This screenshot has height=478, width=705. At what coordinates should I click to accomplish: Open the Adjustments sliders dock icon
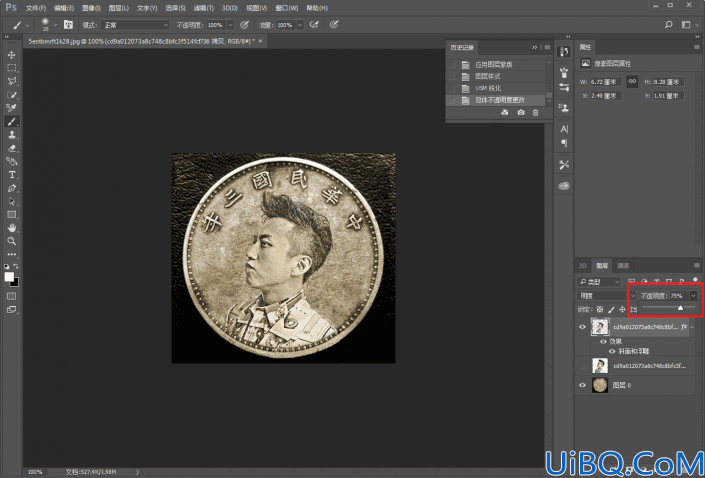[564, 87]
